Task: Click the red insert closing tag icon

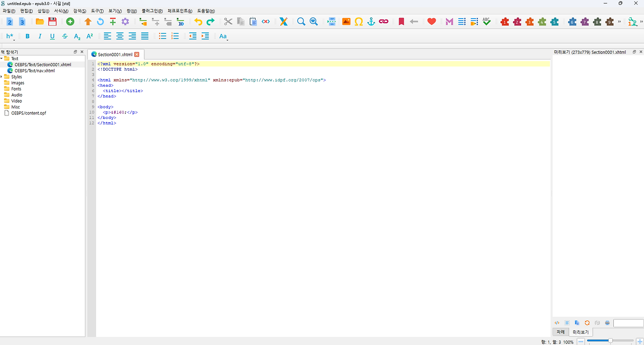Action: pos(266,22)
